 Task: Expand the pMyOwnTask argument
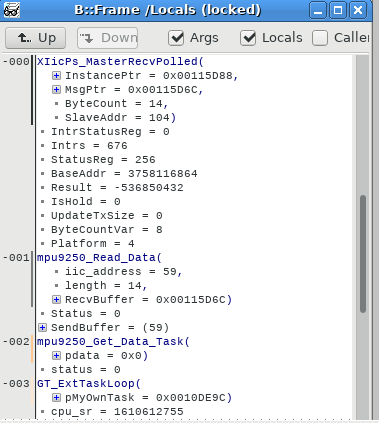click(x=56, y=398)
